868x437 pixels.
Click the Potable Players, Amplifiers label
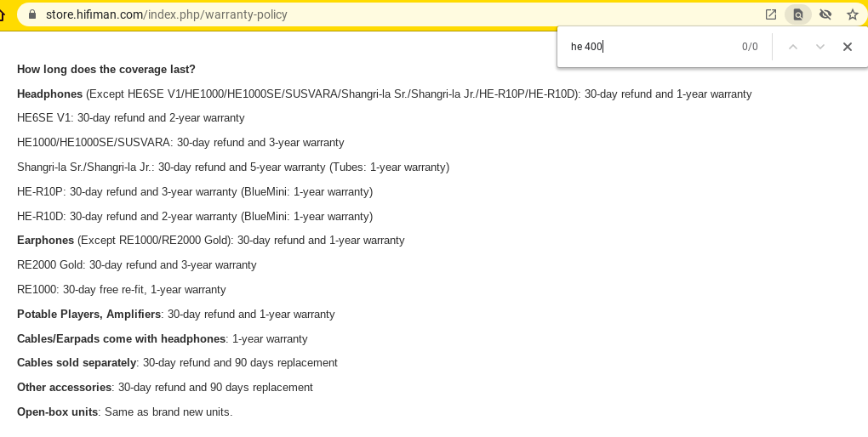pos(89,315)
